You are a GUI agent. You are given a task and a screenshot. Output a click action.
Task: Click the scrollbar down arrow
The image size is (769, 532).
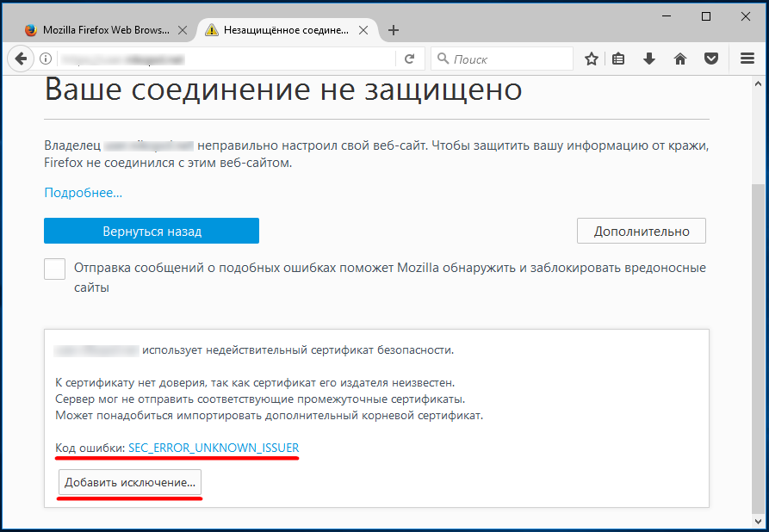pos(758,521)
